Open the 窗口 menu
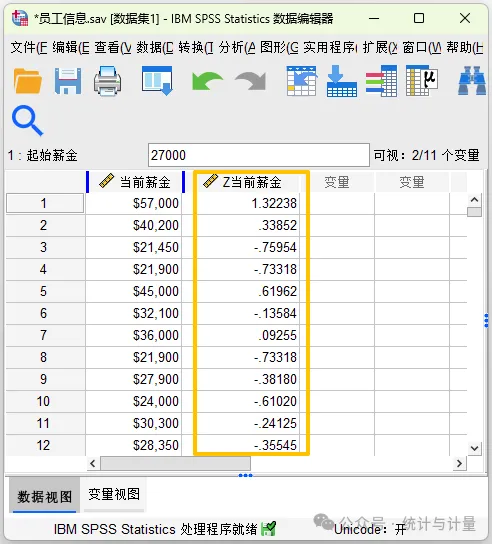 tap(422, 48)
